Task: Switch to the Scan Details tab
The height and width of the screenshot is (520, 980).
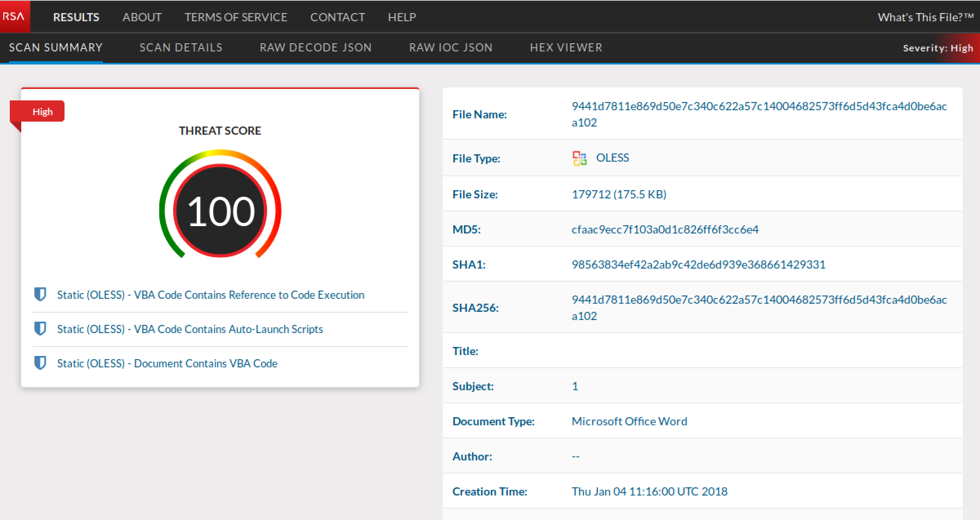Action: click(x=180, y=47)
